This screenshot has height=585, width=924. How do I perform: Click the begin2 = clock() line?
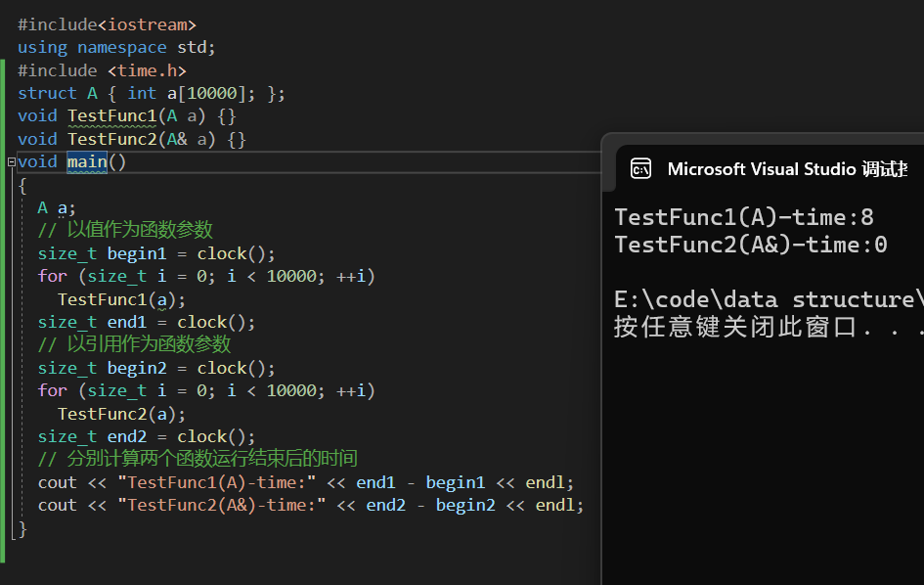coord(156,368)
